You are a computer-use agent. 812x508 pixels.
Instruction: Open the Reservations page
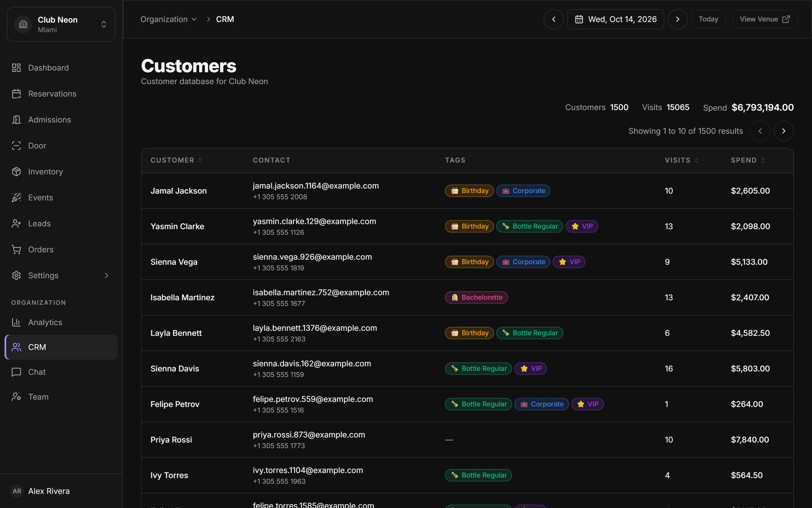(x=61, y=94)
